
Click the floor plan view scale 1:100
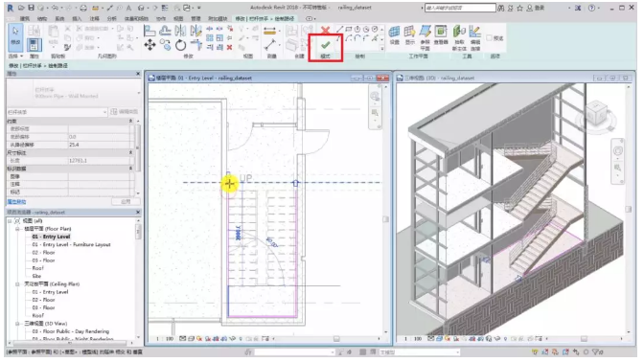pyautogui.click(x=164, y=339)
